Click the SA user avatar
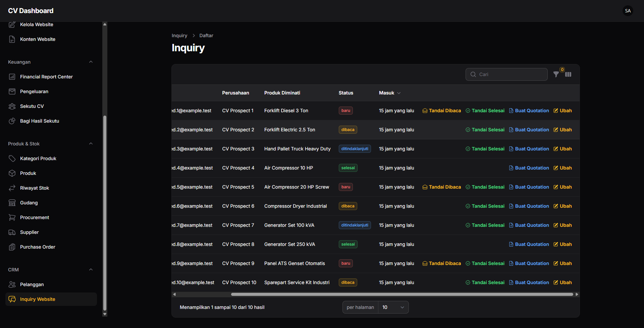Screen dimensions: 644x328 pos(628,11)
